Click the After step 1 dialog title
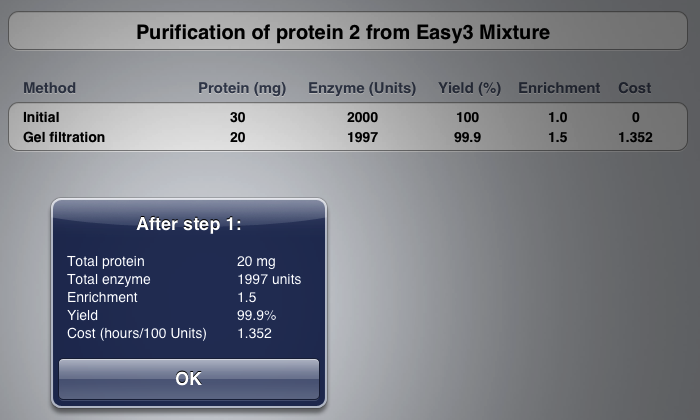Screen dimensions: 700x420 click(189, 224)
